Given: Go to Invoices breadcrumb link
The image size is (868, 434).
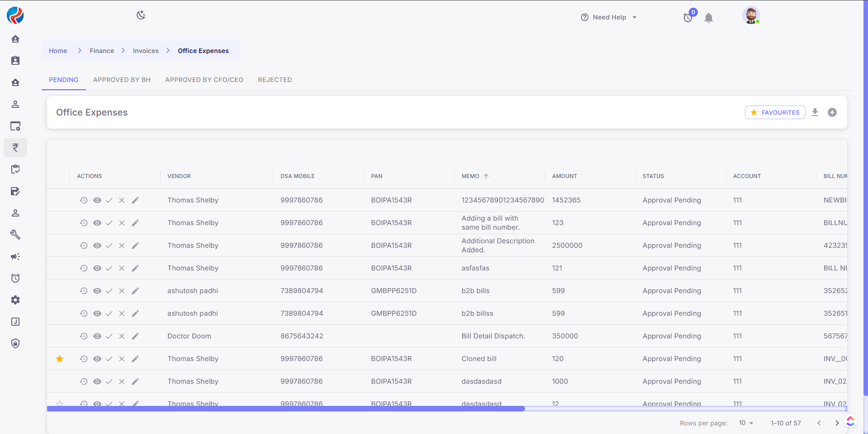Looking at the screenshot, I should (146, 51).
